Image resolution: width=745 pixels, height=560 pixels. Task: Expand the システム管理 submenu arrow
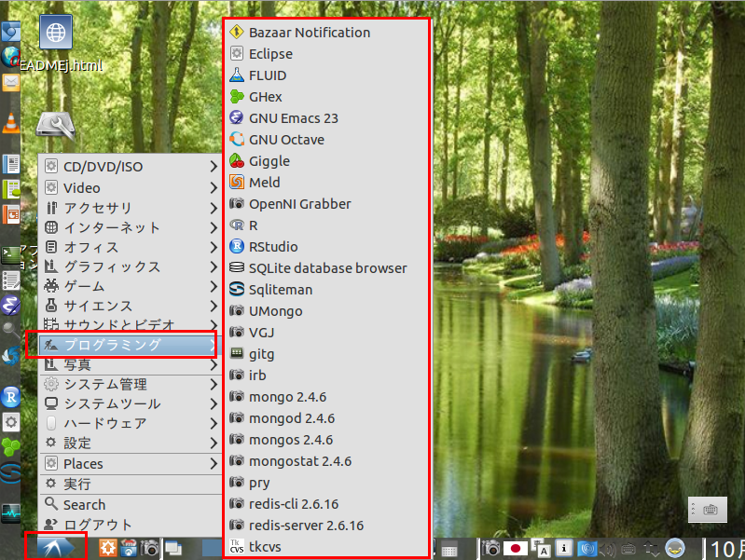214,384
